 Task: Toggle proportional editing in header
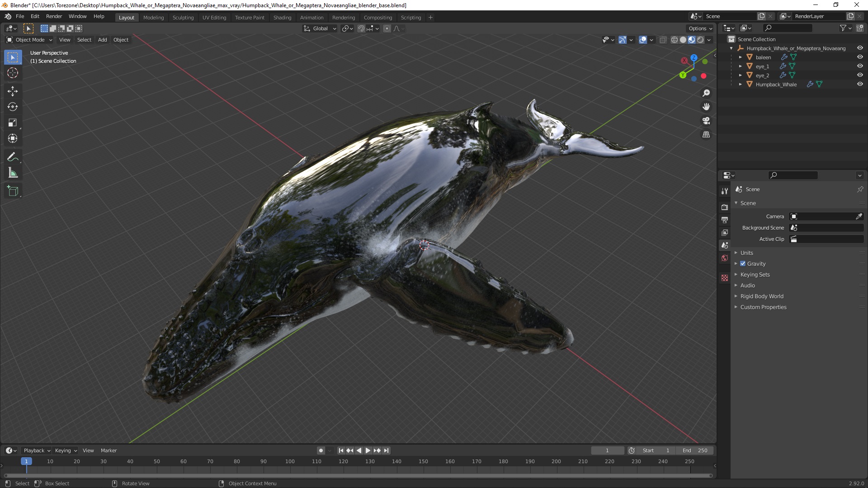(387, 28)
